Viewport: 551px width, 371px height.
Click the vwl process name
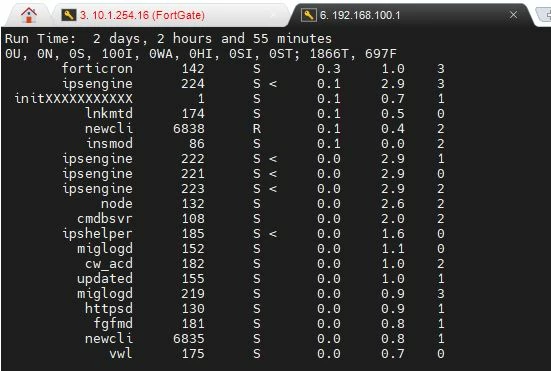pyautogui.click(x=121, y=354)
